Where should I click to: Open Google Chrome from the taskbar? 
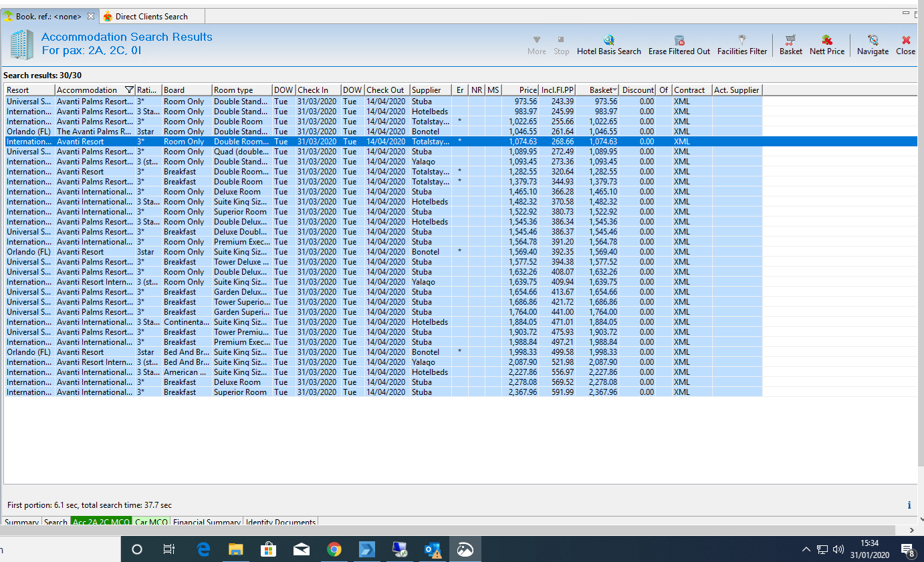pos(334,549)
